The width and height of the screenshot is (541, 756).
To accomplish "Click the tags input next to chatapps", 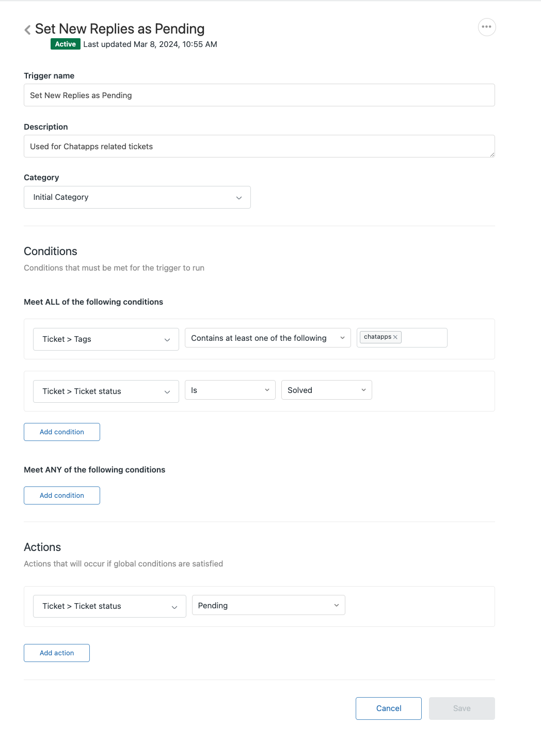I will point(423,338).
